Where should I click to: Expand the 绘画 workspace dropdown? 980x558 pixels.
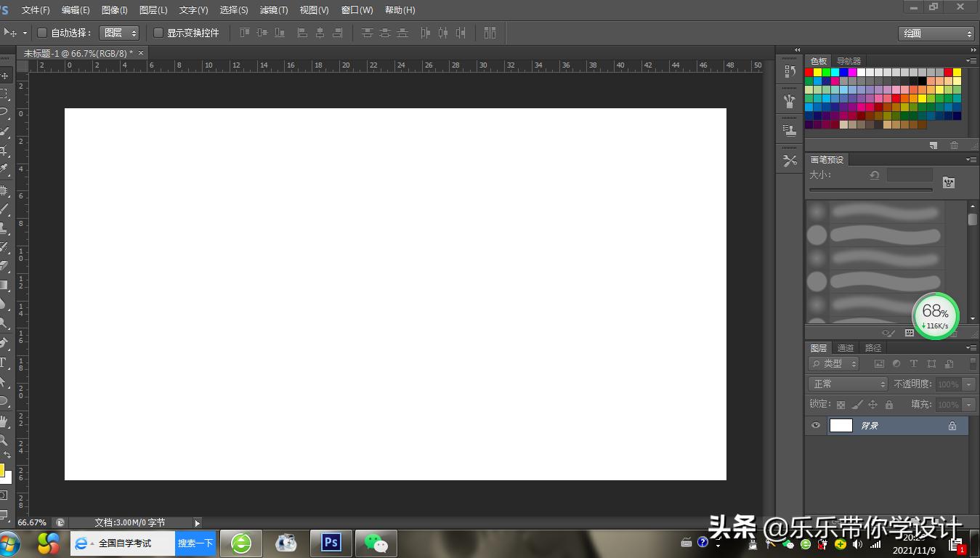[x=936, y=33]
